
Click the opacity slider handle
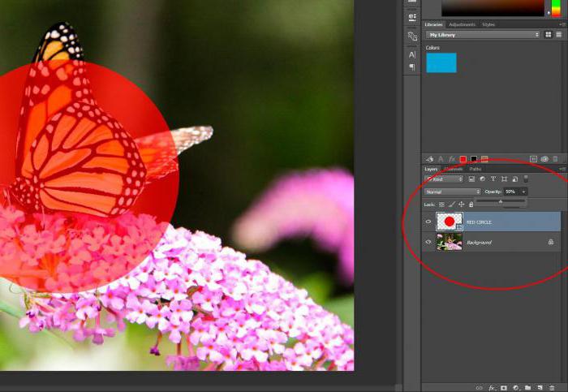(x=501, y=202)
